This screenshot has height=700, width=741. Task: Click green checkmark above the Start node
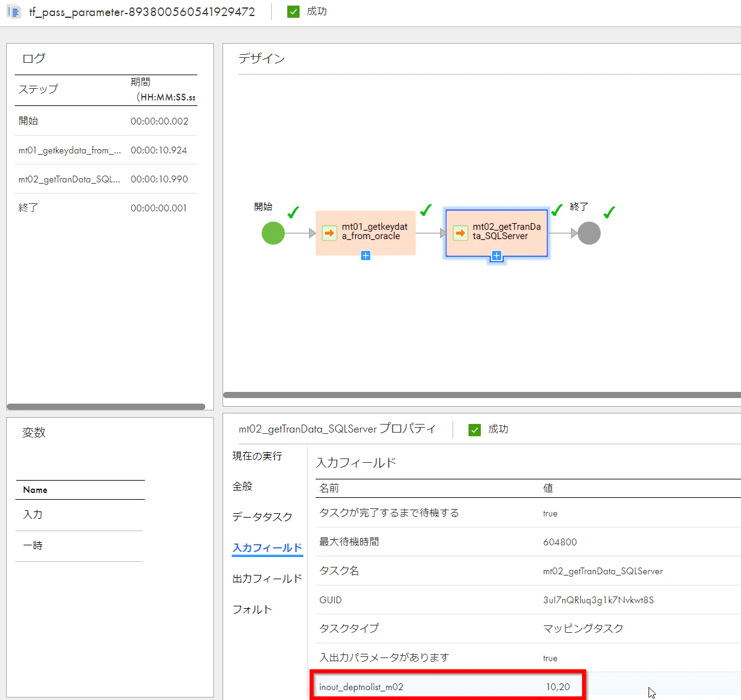(x=293, y=213)
